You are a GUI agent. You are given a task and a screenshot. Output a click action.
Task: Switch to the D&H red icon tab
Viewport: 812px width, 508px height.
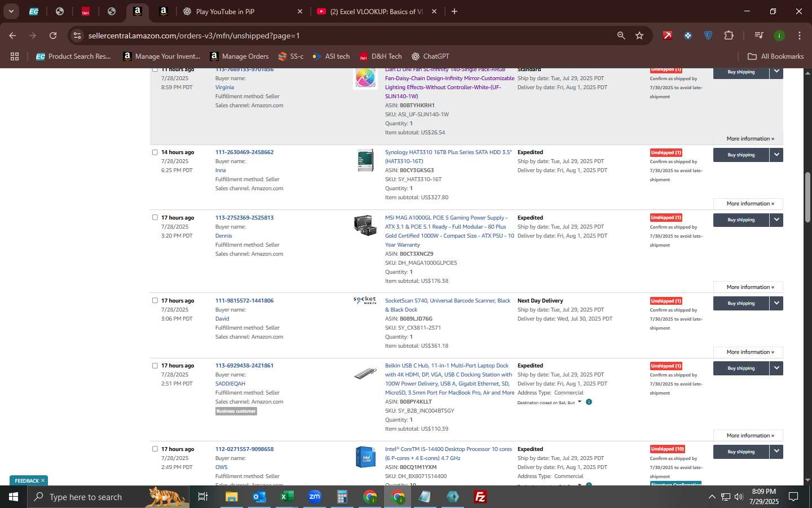click(x=86, y=11)
